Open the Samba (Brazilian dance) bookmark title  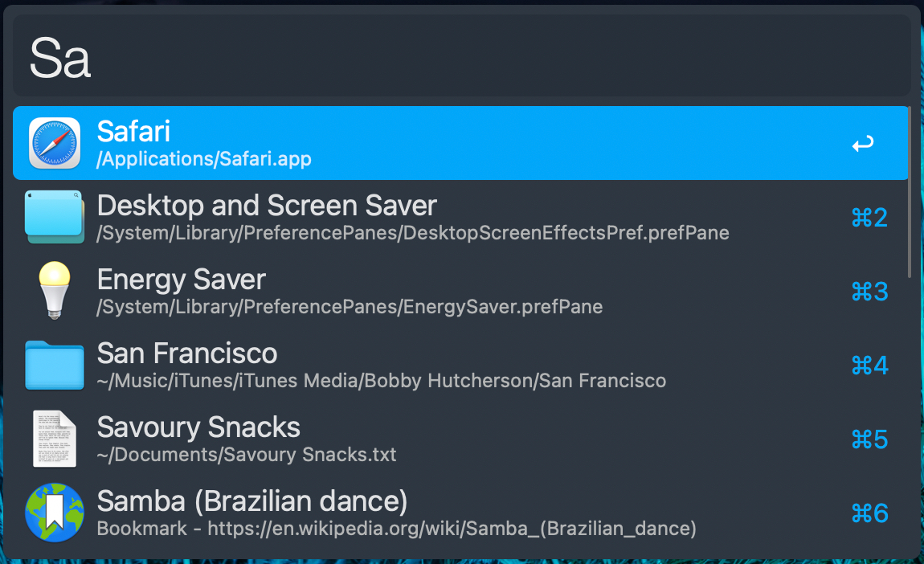pos(252,501)
